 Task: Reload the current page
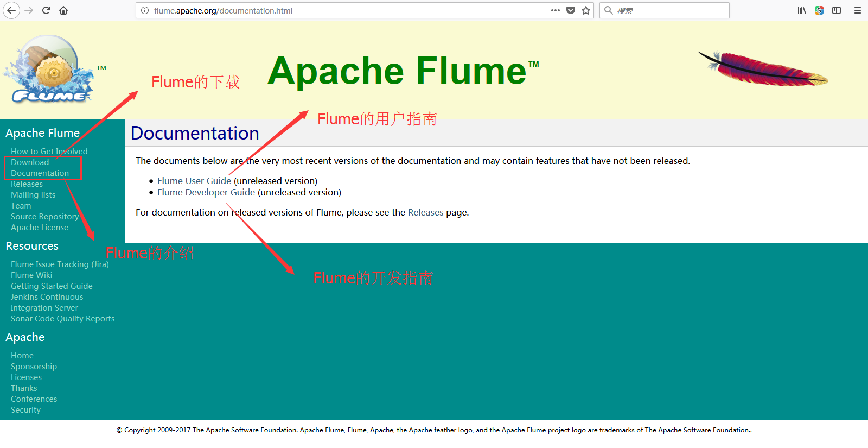(x=46, y=10)
